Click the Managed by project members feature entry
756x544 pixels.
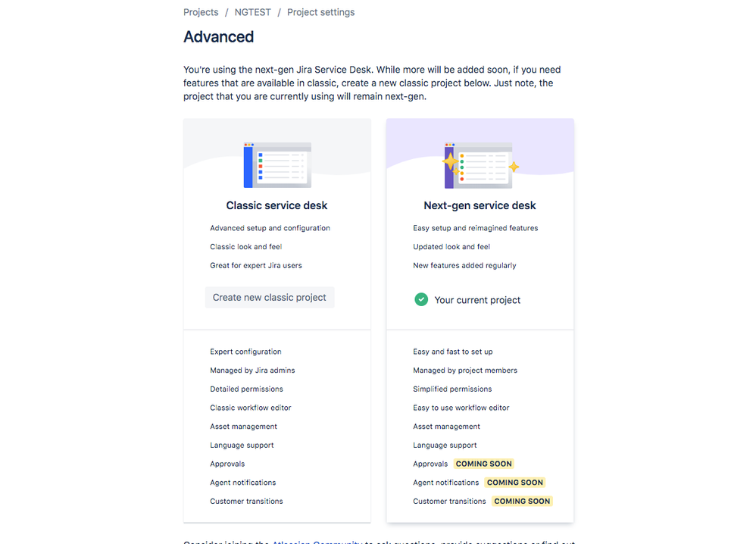465,370
